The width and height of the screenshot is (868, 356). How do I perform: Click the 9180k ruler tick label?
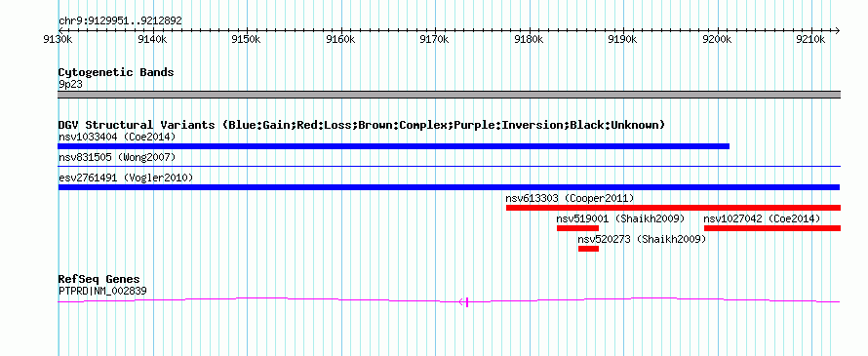[x=530, y=40]
